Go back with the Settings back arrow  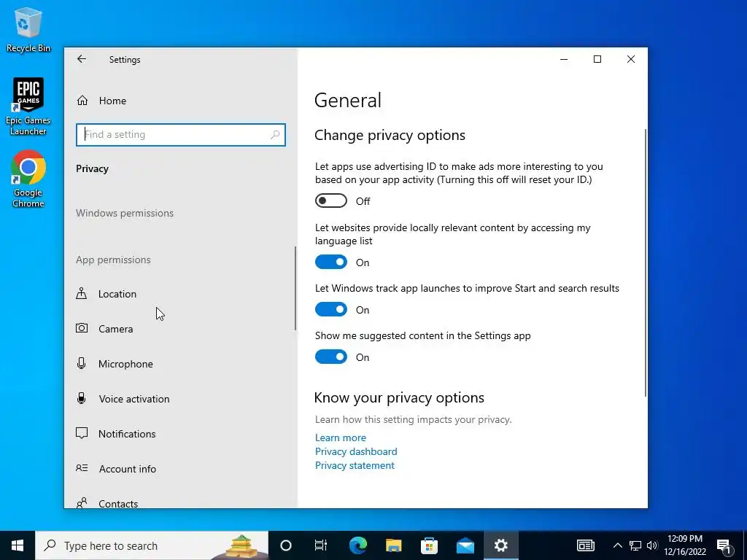82,59
